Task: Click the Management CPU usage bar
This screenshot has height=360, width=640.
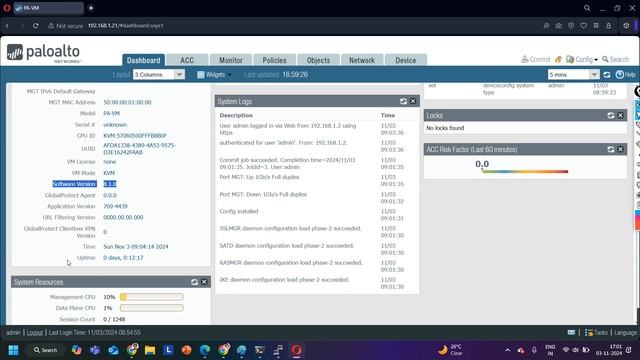Action: [151, 297]
